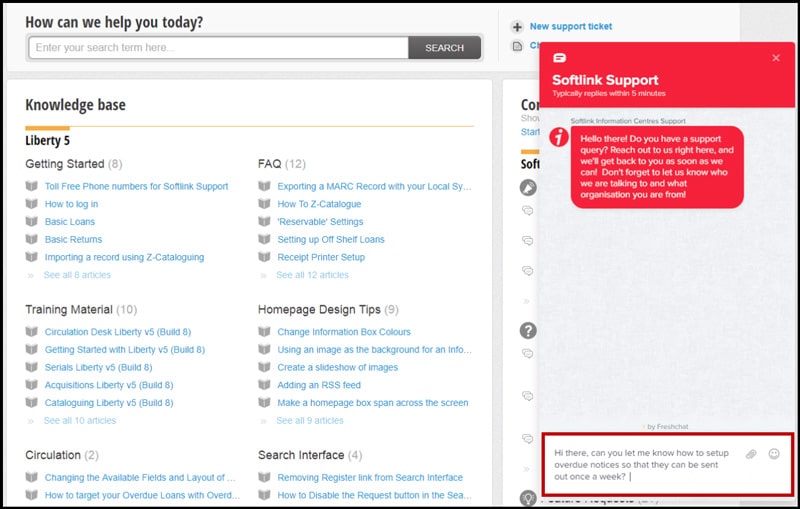Close the Softlink Support chat widget

(x=776, y=58)
